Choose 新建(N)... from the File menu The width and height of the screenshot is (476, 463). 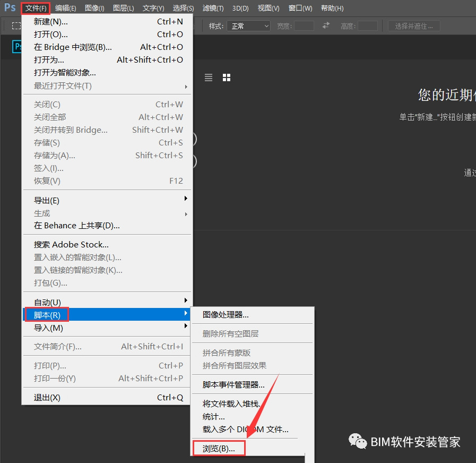(107, 22)
